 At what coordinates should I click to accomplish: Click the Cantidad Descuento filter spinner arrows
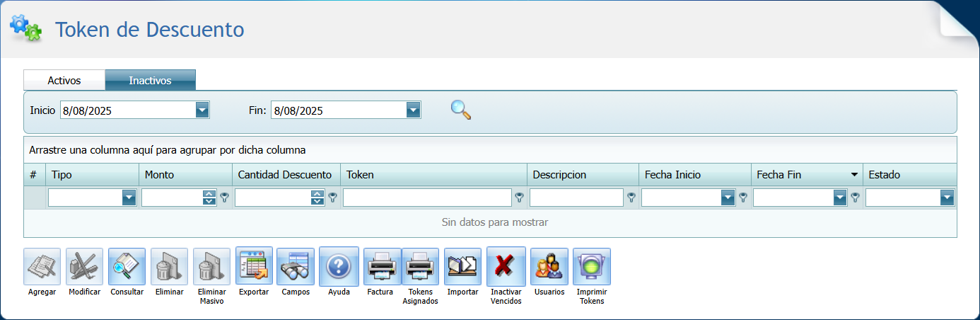317,198
